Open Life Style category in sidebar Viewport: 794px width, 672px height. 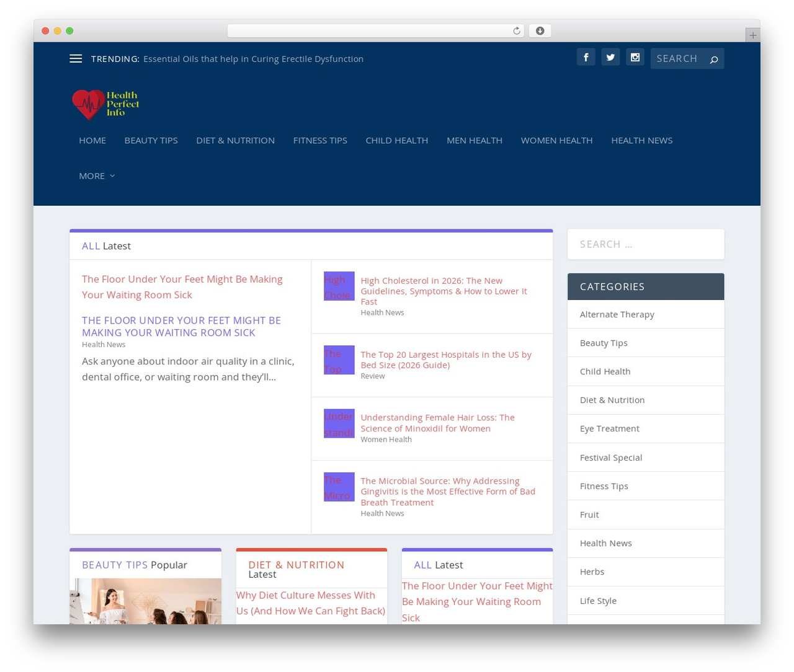tap(598, 601)
